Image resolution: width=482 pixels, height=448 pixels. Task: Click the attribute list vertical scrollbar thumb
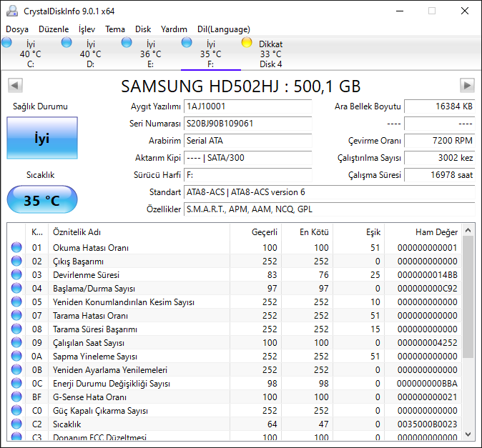(468, 297)
